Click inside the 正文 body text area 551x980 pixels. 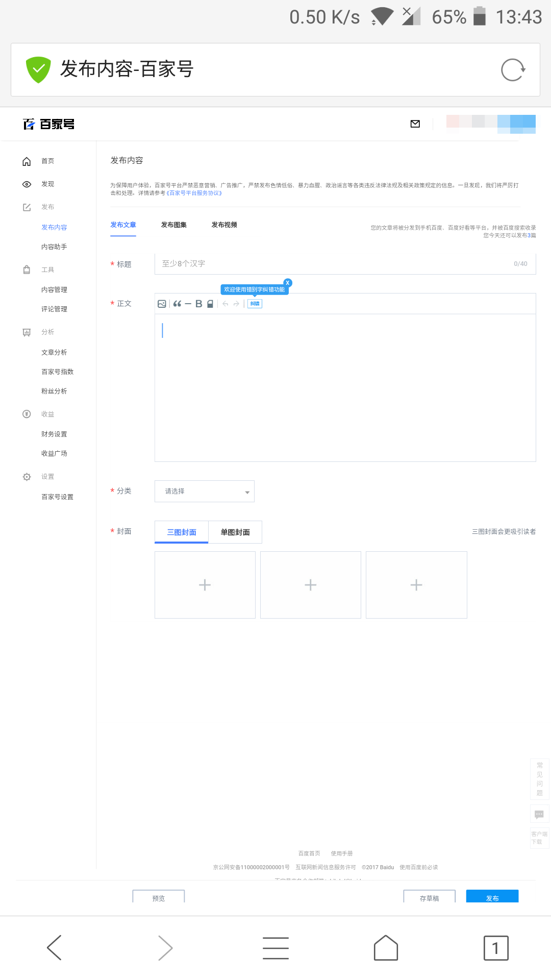click(x=345, y=388)
